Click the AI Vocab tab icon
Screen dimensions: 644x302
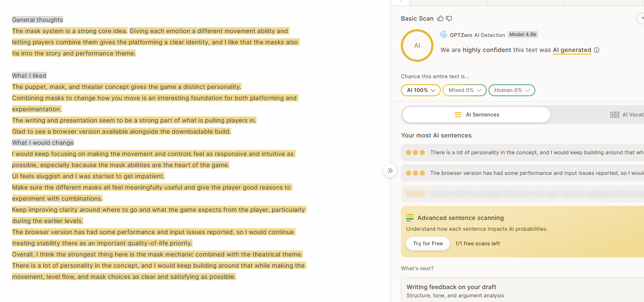[615, 115]
